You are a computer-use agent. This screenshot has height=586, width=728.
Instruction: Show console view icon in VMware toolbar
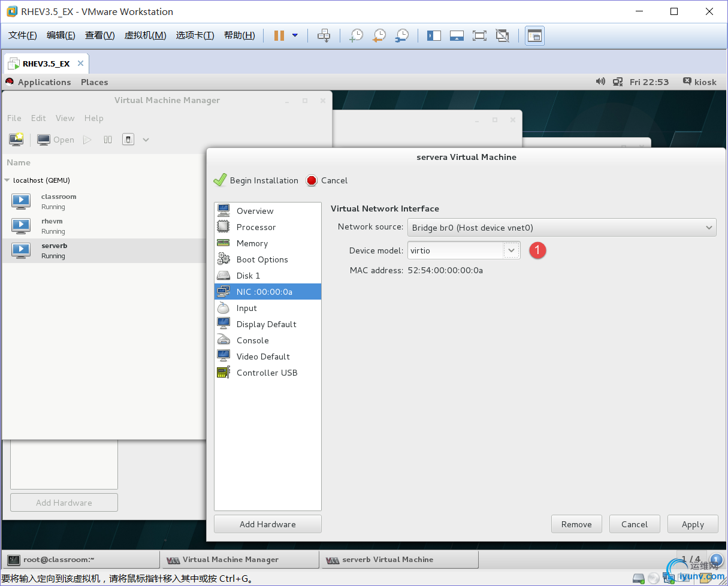pos(534,35)
